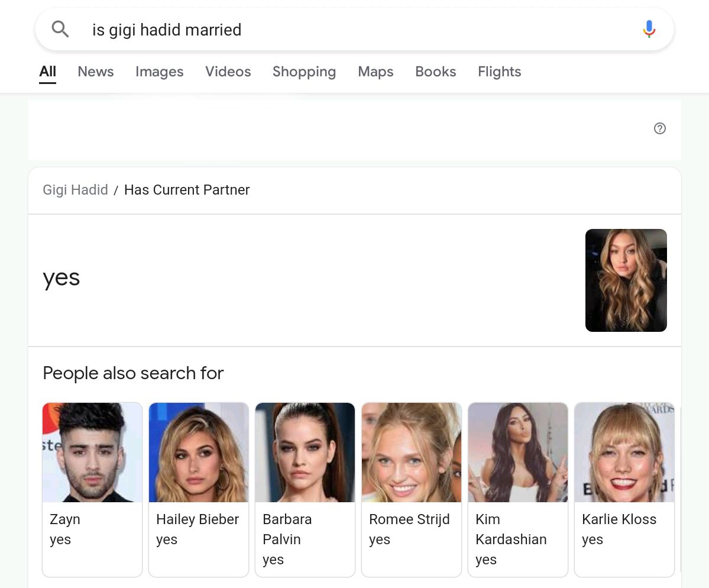Click the Gigi Hadid breadcrumb link
This screenshot has height=588, width=709.
point(75,189)
